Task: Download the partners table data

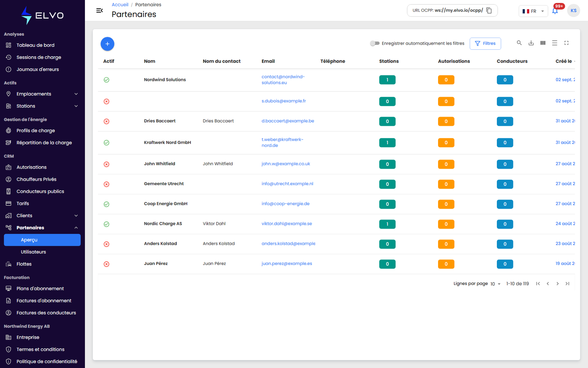Action: tap(531, 43)
